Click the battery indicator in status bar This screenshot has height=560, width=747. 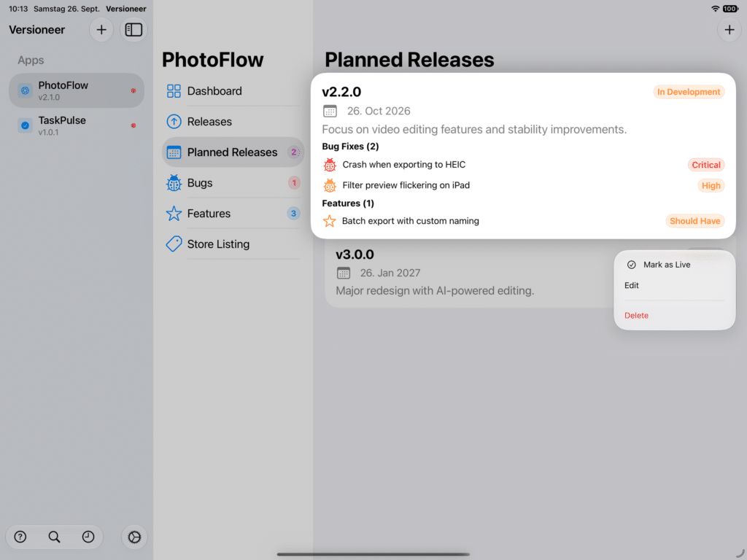click(x=730, y=9)
